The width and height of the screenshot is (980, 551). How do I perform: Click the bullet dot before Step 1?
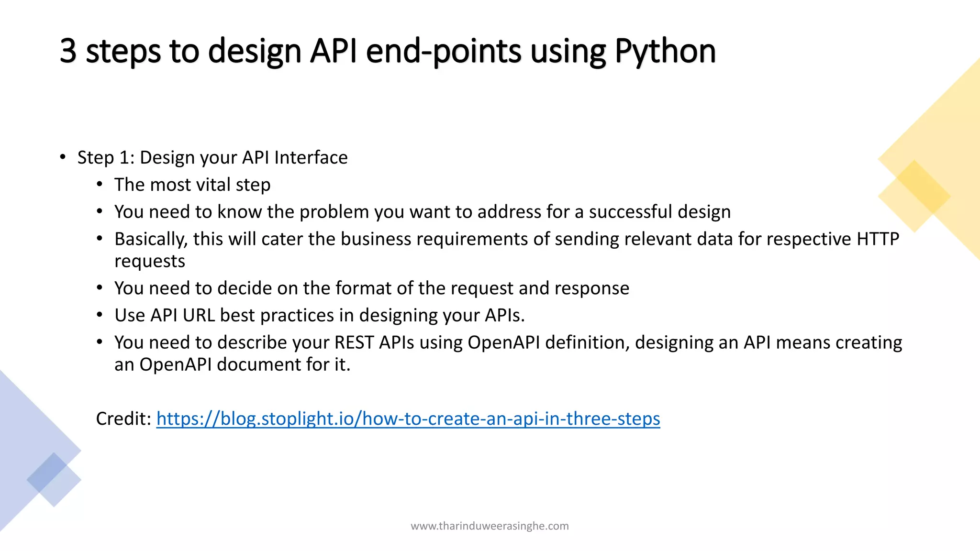point(63,157)
